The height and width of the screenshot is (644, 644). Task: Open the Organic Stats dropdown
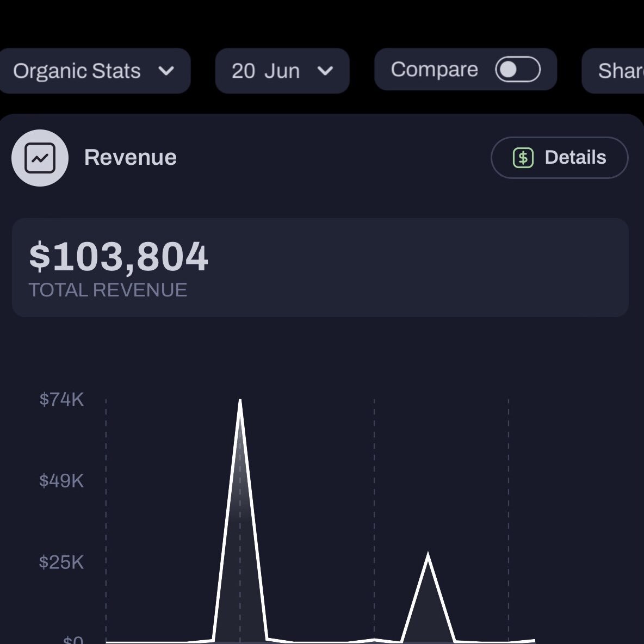95,71
